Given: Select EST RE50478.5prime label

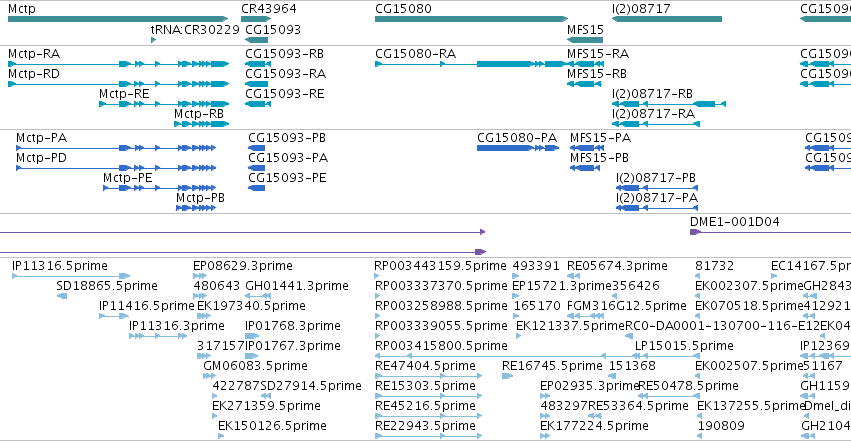Looking at the screenshot, I should [688, 386].
